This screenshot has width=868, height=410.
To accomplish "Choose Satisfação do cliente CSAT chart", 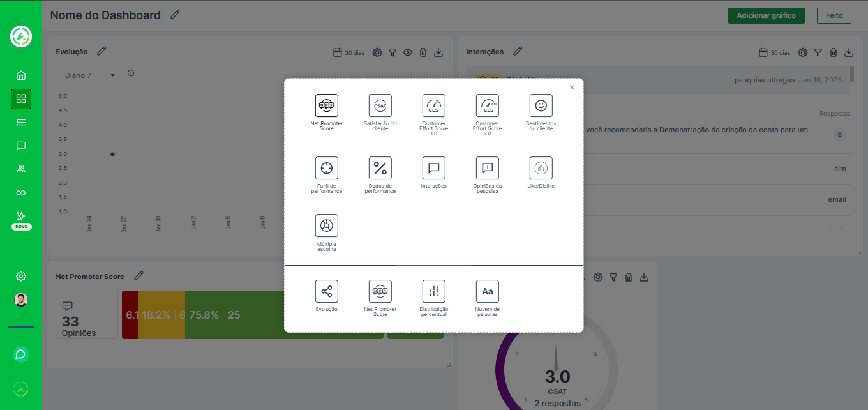I will click(380, 112).
